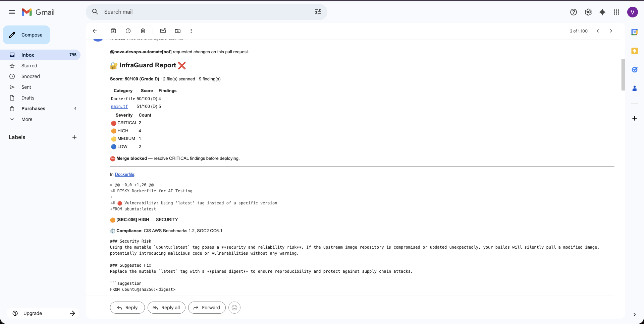The image size is (644, 324).
Task: Click 'Score: 50/100 (Grade D)' text
Action: (135, 79)
